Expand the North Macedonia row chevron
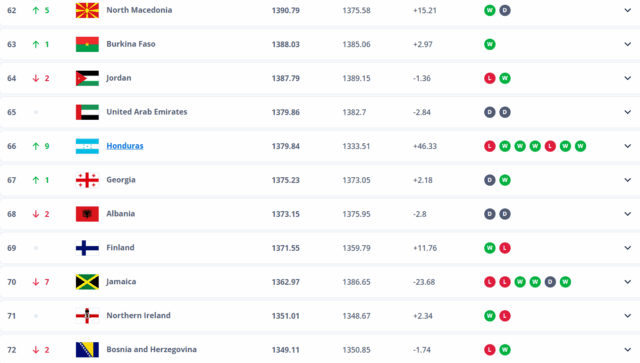This screenshot has width=640, height=363. [x=627, y=10]
